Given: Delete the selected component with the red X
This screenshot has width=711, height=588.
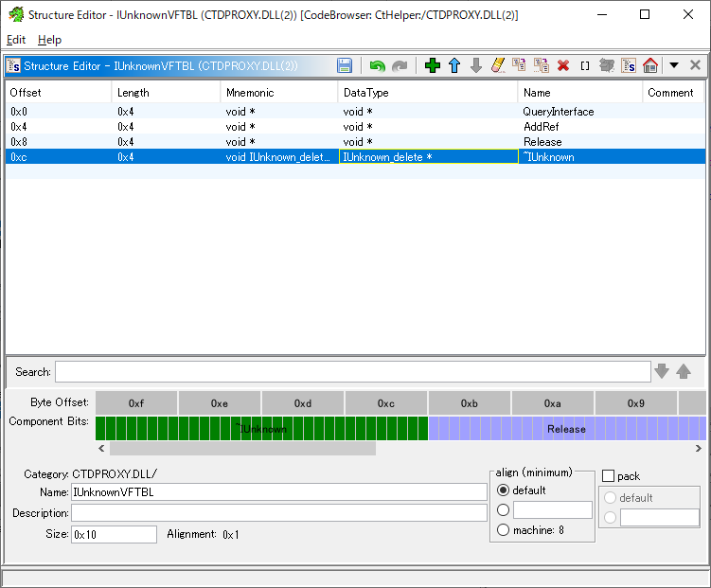Looking at the screenshot, I should tap(563, 65).
